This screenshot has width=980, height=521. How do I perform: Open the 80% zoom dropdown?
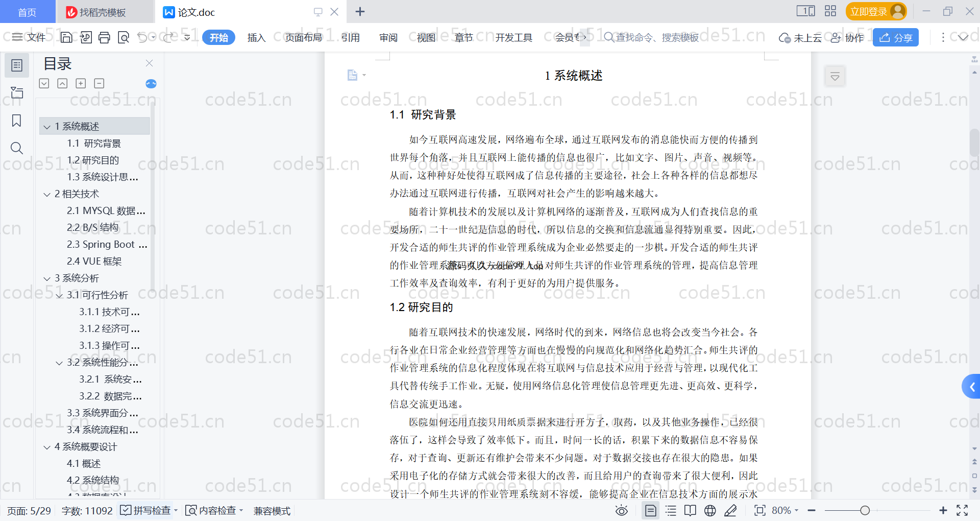tap(785, 510)
